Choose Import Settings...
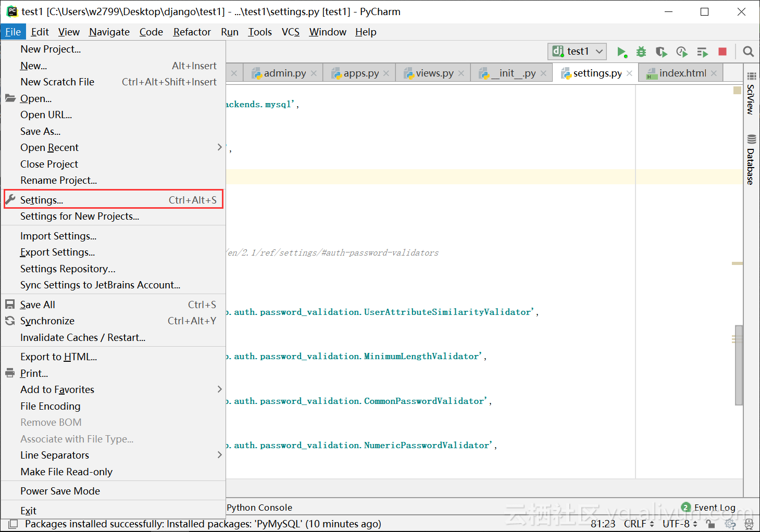 (x=114, y=236)
